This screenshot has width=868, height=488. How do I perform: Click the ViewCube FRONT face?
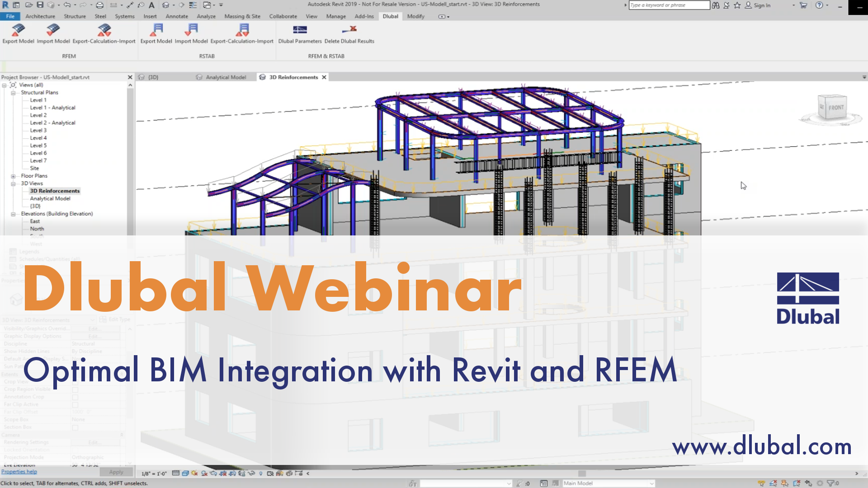click(x=836, y=108)
